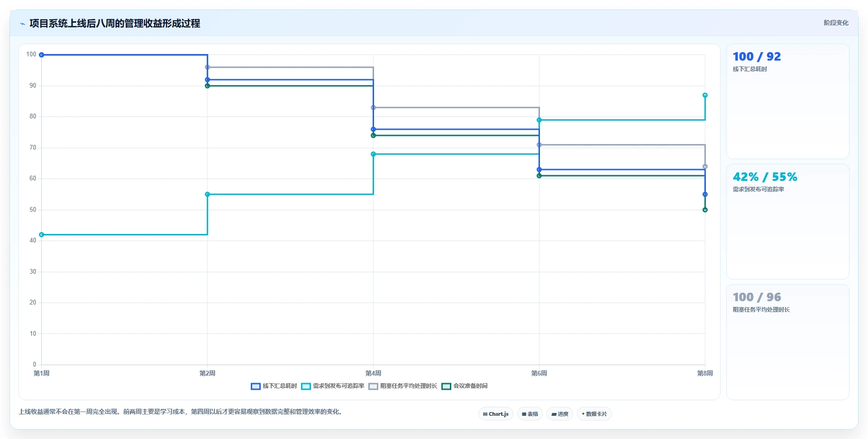
Task: Click the y-axis label 100
Action: coord(31,54)
